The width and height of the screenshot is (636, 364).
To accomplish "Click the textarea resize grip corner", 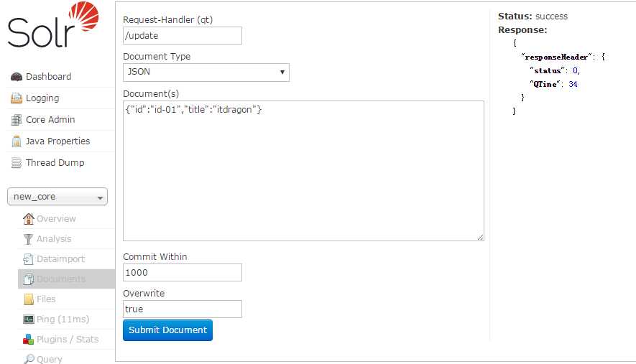I will click(480, 238).
